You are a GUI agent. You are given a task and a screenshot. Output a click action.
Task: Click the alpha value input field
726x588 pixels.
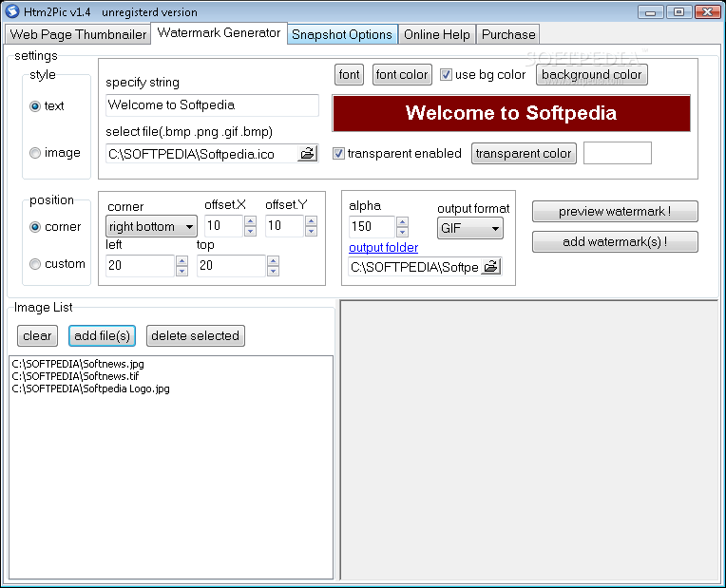click(372, 227)
